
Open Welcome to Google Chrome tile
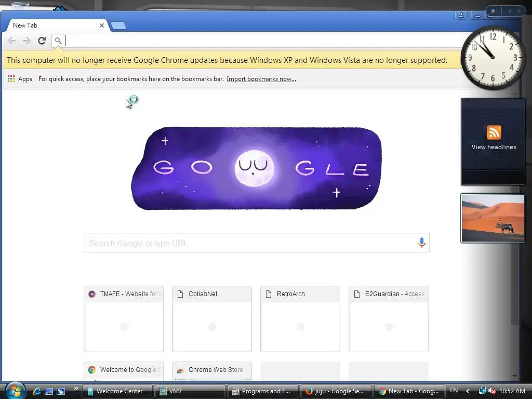pos(124,371)
